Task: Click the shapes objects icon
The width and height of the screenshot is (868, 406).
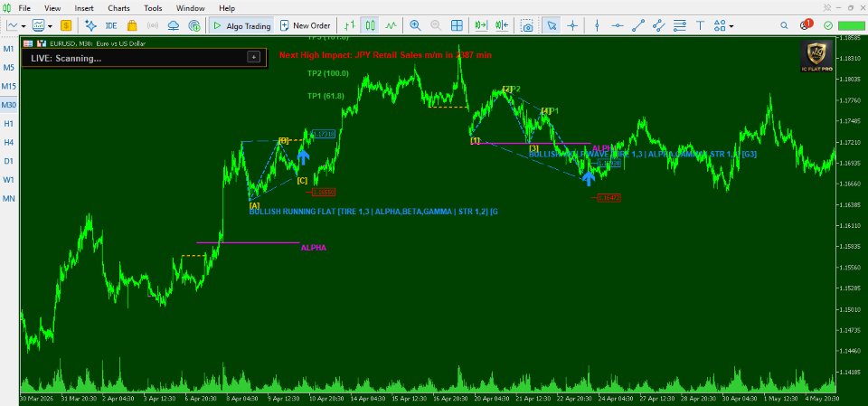Action: pyautogui.click(x=720, y=25)
